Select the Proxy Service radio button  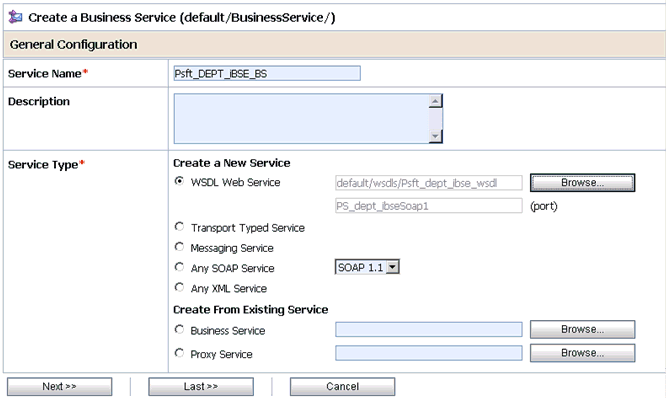tap(179, 353)
